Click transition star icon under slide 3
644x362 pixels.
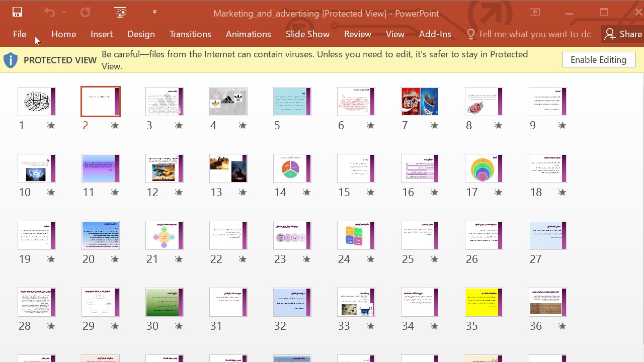coord(179,126)
